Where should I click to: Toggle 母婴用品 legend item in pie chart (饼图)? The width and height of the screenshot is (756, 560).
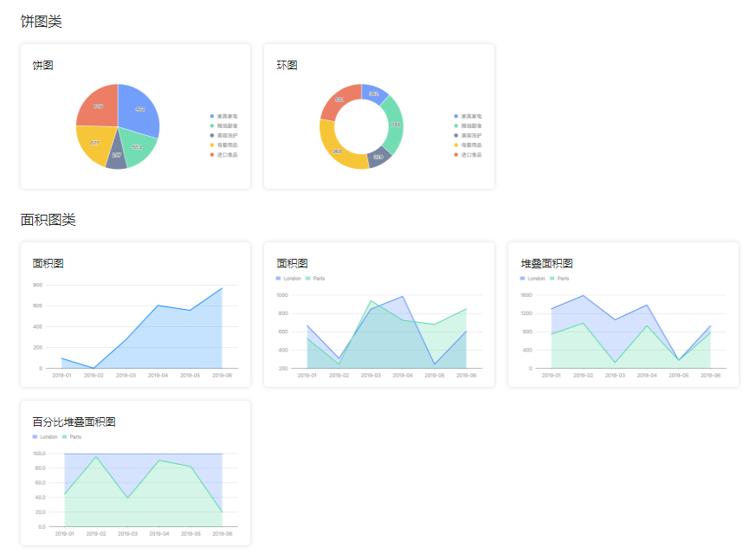tap(223, 145)
